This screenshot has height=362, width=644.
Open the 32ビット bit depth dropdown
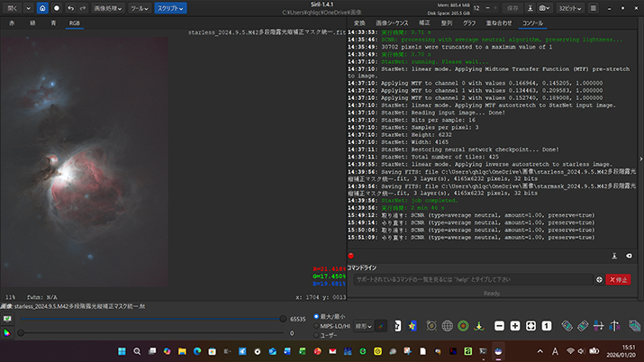click(x=570, y=8)
